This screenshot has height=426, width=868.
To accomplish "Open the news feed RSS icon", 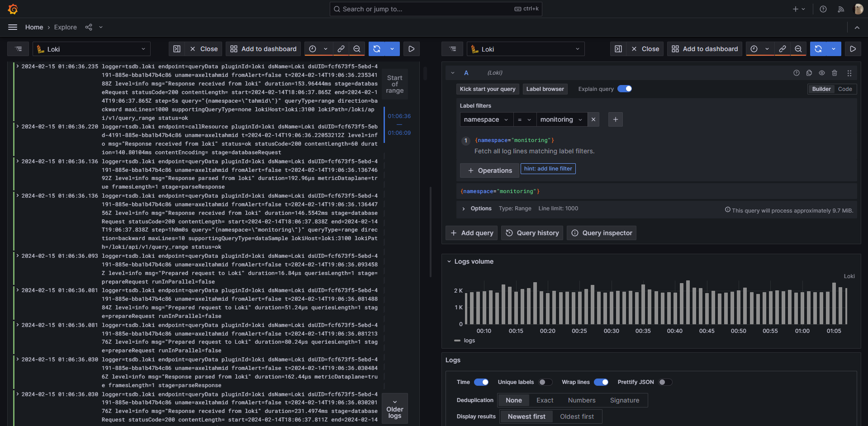I will [x=841, y=9].
